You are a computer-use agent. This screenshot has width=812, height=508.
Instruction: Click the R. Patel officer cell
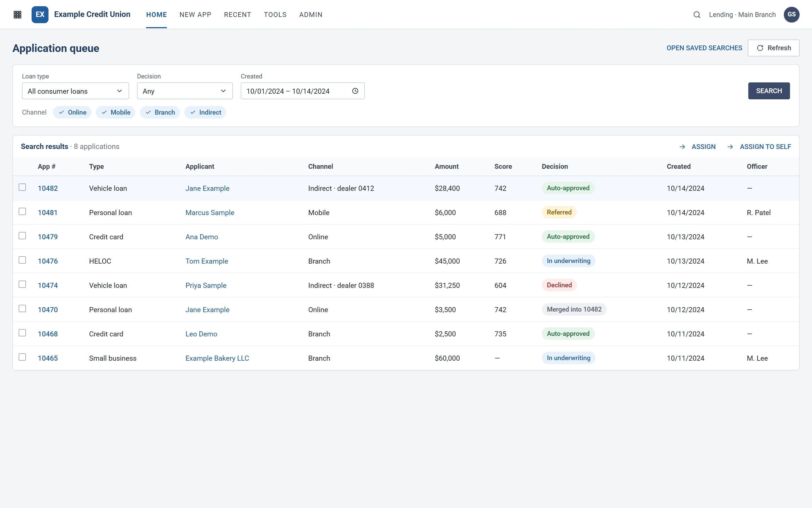pos(759,213)
